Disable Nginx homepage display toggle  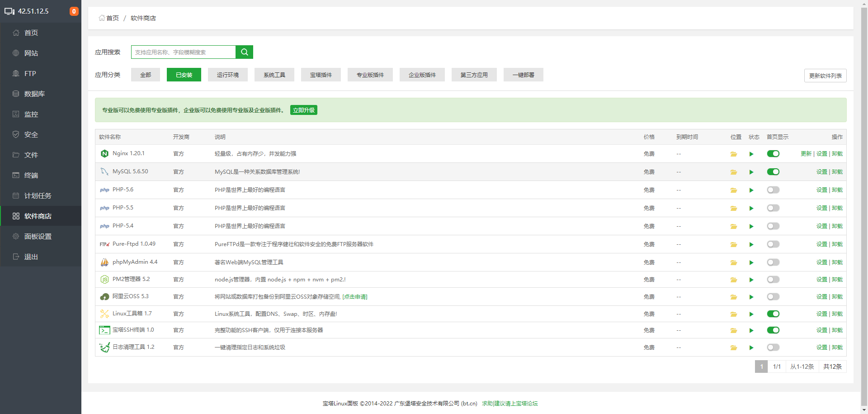773,154
